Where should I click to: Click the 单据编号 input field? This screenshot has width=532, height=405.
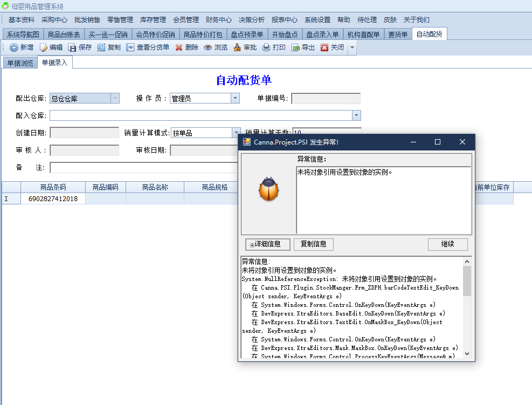(326, 98)
